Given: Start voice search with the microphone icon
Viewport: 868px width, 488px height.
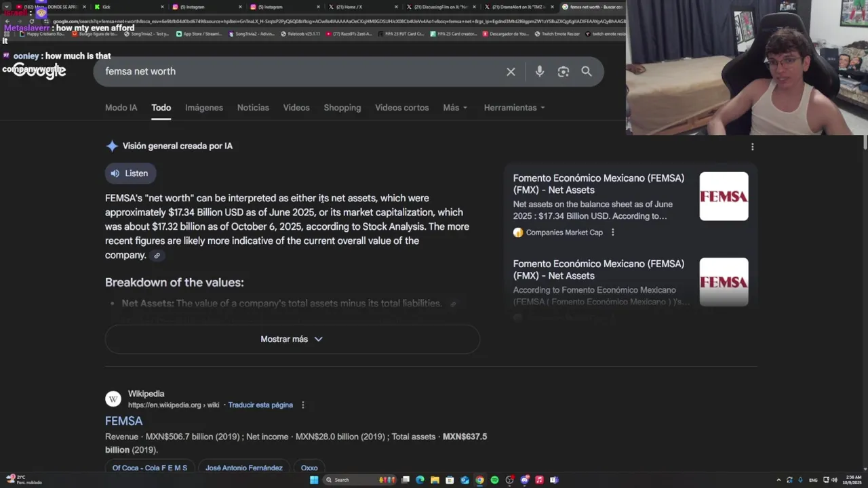Looking at the screenshot, I should pyautogui.click(x=539, y=71).
